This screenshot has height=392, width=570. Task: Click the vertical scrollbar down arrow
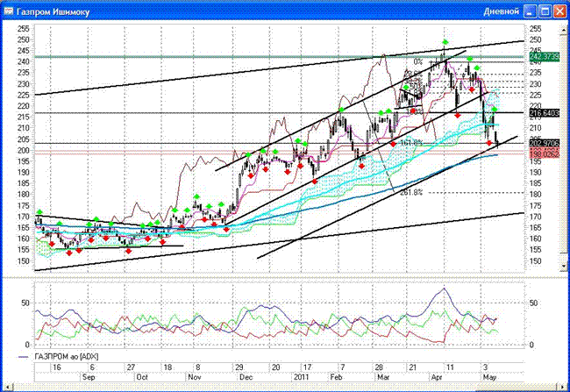pos(564,267)
